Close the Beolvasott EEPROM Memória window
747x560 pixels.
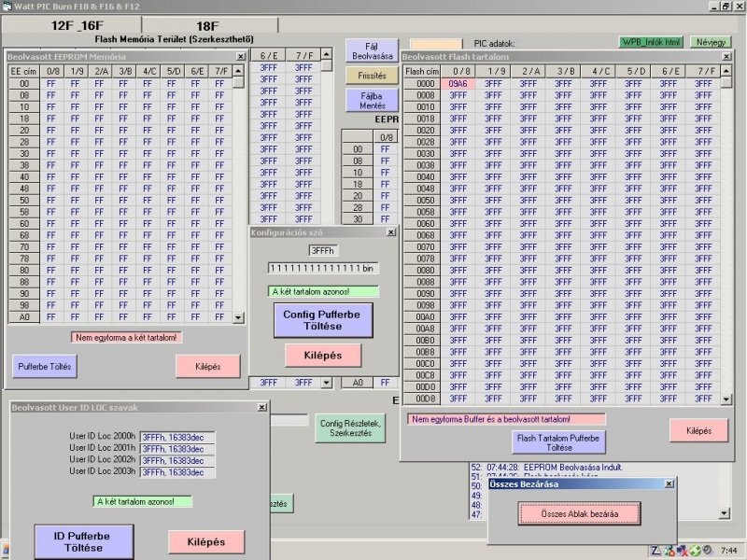coord(241,56)
